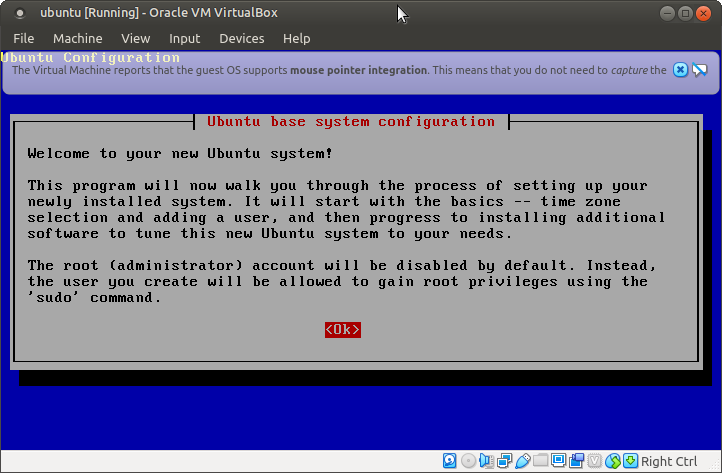
Task: Click the 'Ubuntu base system configuration' dialog title
Action: pos(351,122)
